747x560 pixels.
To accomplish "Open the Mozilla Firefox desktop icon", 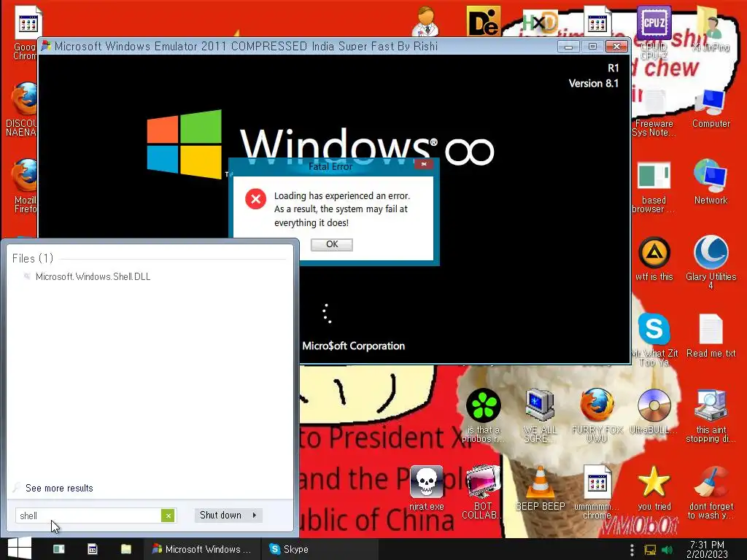I will coord(25,186).
